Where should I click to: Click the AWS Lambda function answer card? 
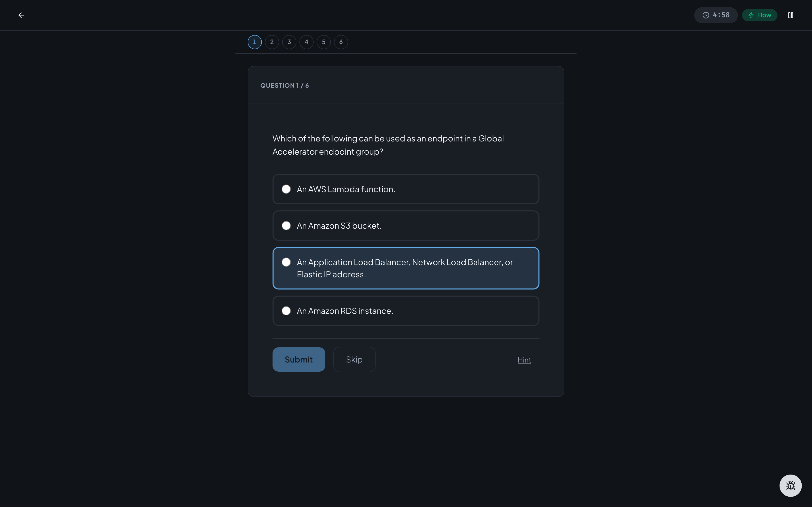pyautogui.click(x=406, y=189)
